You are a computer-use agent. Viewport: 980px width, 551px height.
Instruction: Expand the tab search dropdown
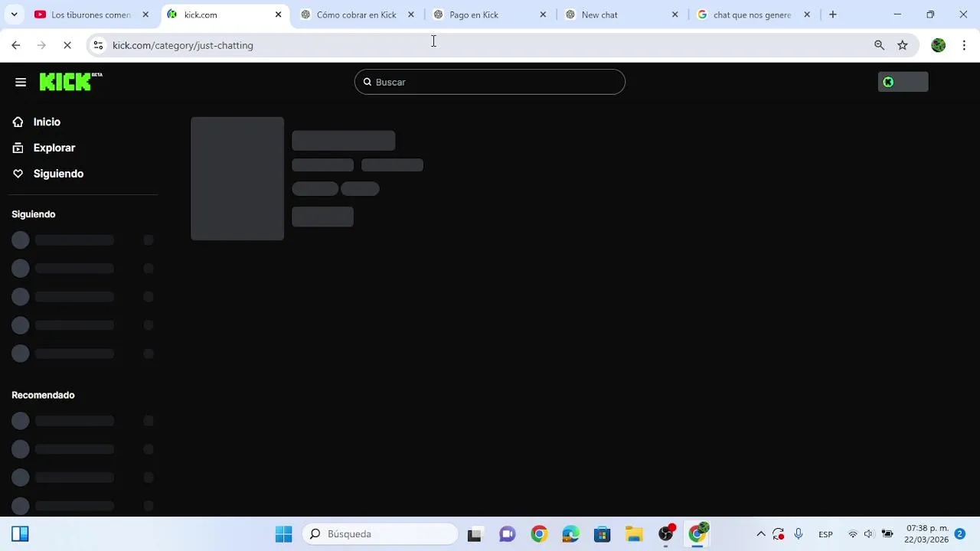14,15
